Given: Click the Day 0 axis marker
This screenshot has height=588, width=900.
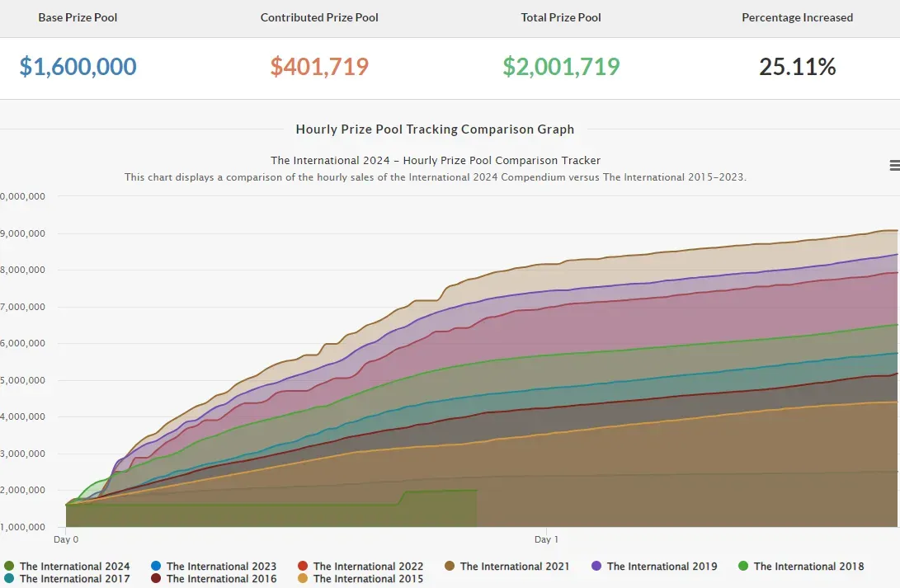Looking at the screenshot, I should point(66,539).
